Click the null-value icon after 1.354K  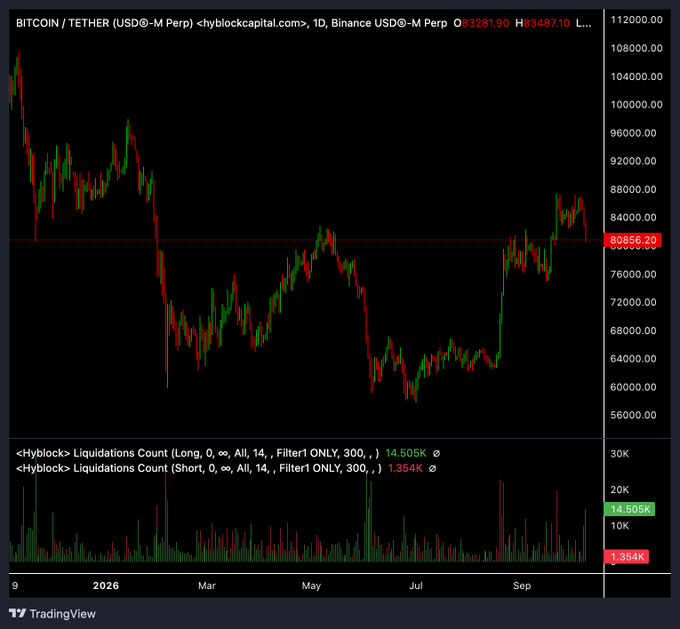(x=432, y=468)
